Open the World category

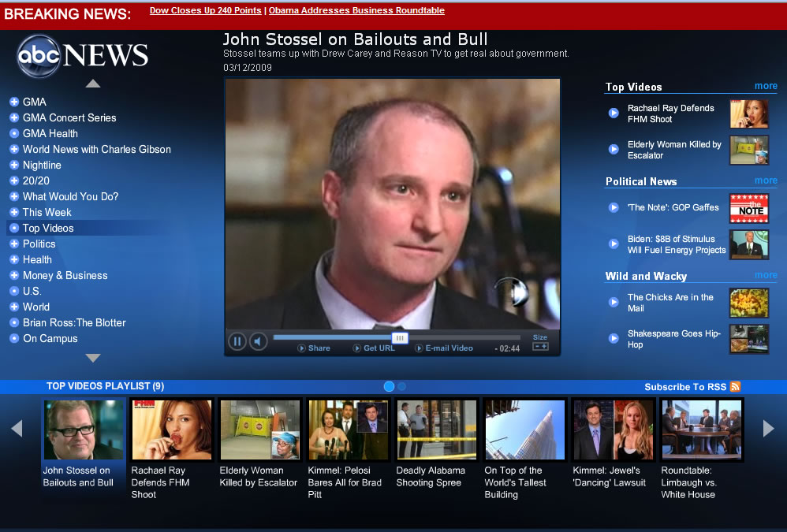click(x=36, y=307)
